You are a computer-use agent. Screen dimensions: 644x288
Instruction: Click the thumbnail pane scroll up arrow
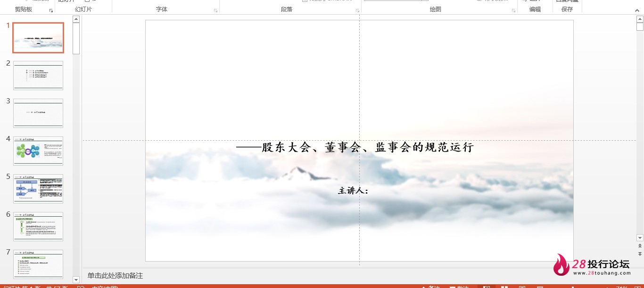tap(76, 19)
